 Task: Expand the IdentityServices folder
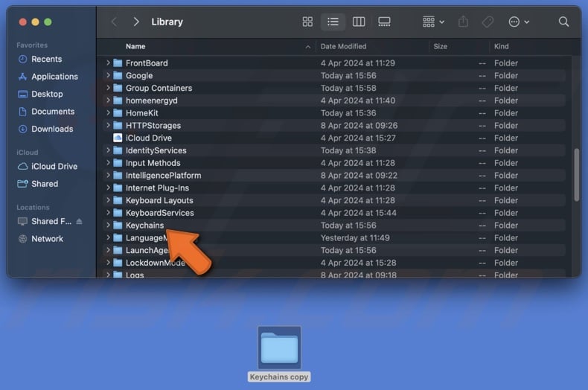click(x=108, y=150)
